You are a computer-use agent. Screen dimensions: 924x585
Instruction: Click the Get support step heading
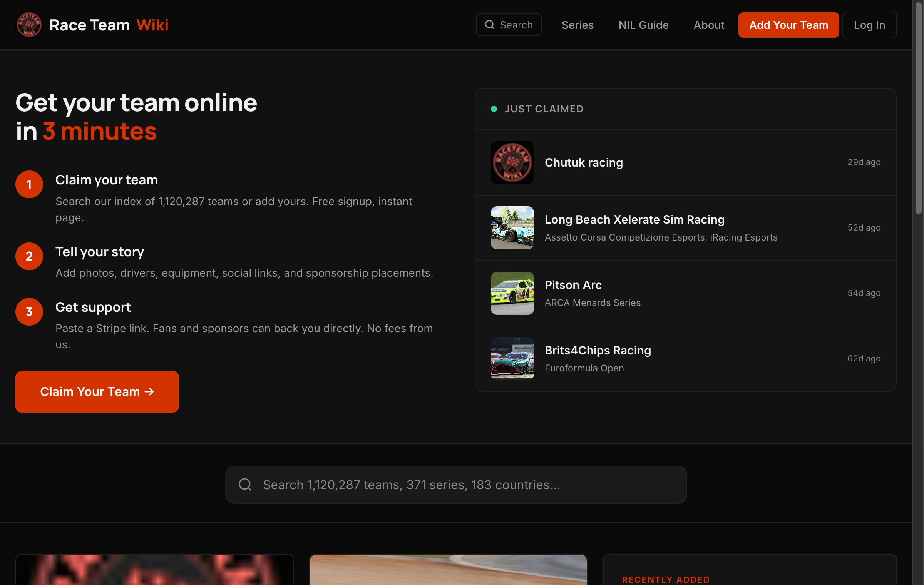click(93, 307)
